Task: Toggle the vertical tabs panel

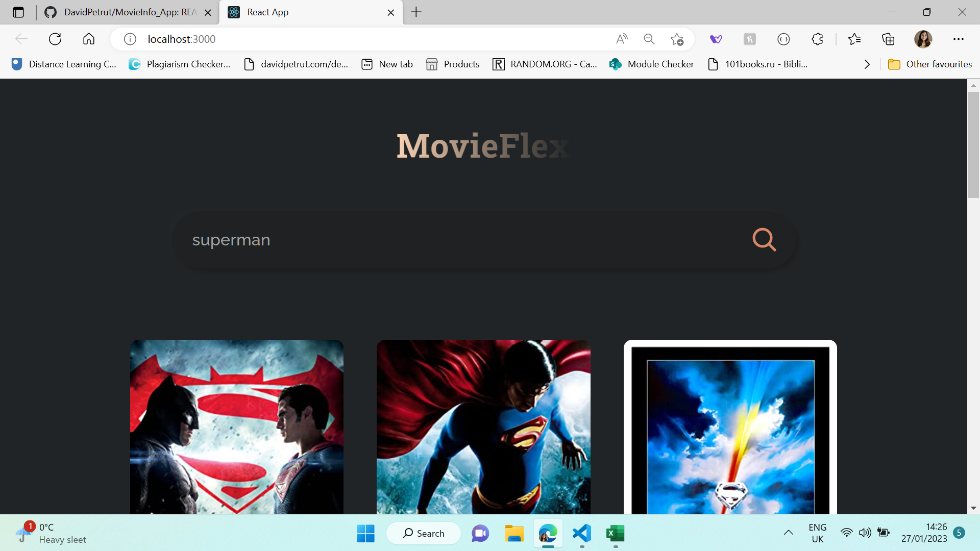Action: (18, 12)
